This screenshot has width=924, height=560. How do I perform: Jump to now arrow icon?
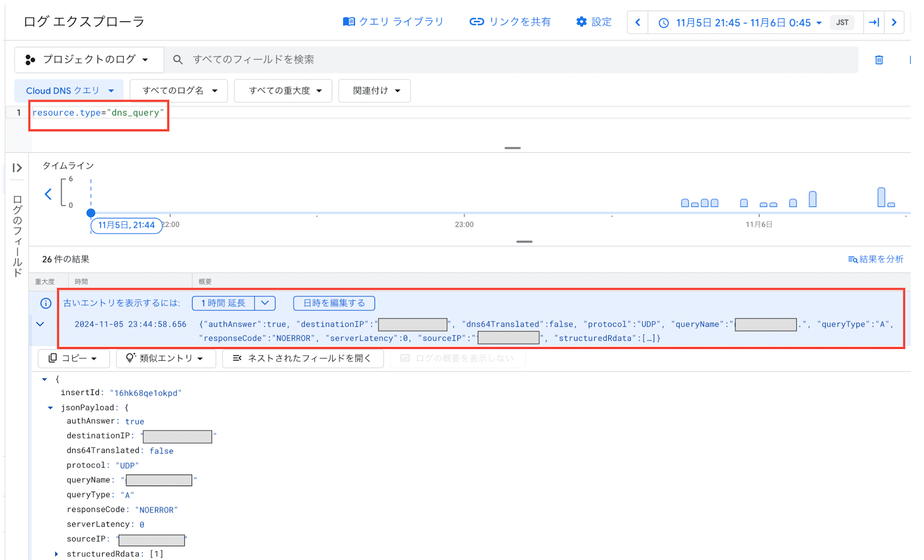click(x=874, y=22)
